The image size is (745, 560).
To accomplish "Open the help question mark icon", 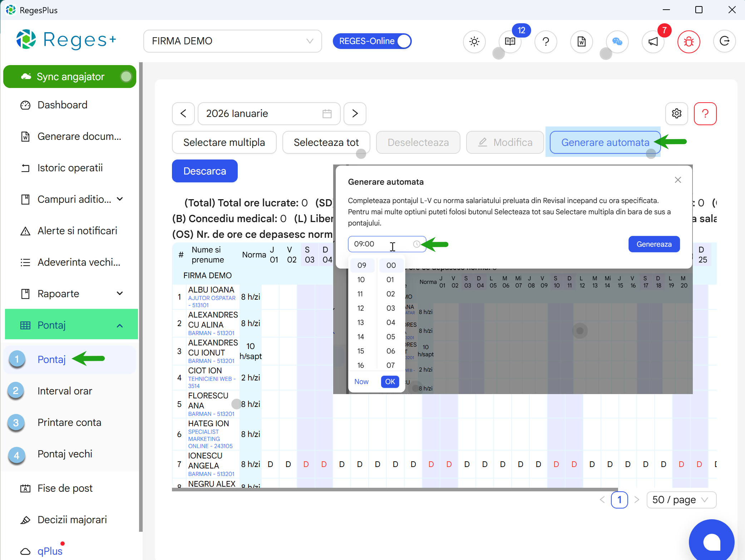I will point(546,41).
